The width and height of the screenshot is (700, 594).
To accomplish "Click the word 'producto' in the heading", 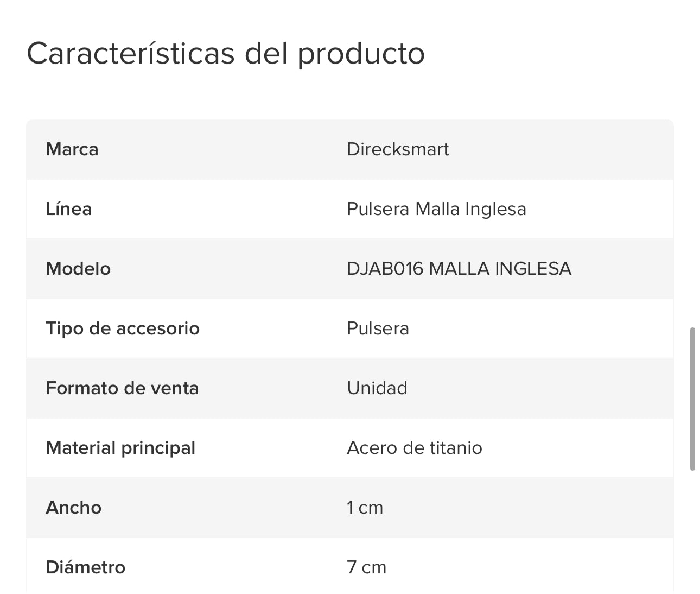I will click(x=361, y=54).
